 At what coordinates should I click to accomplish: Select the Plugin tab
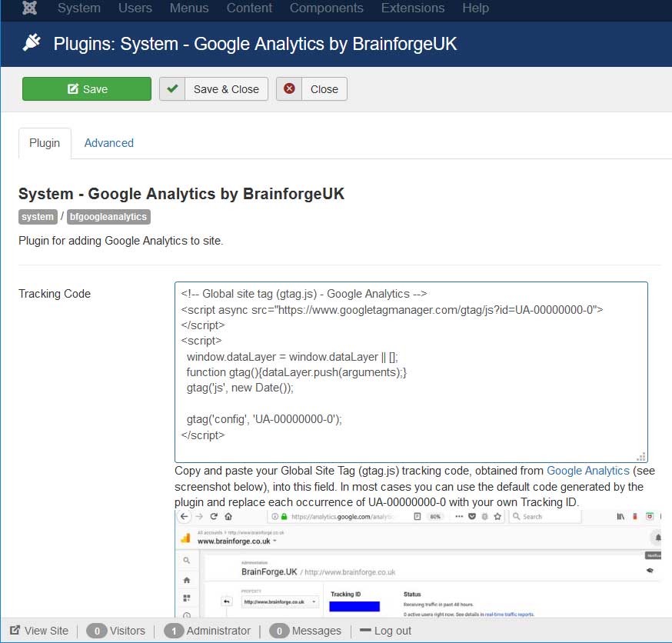click(45, 143)
